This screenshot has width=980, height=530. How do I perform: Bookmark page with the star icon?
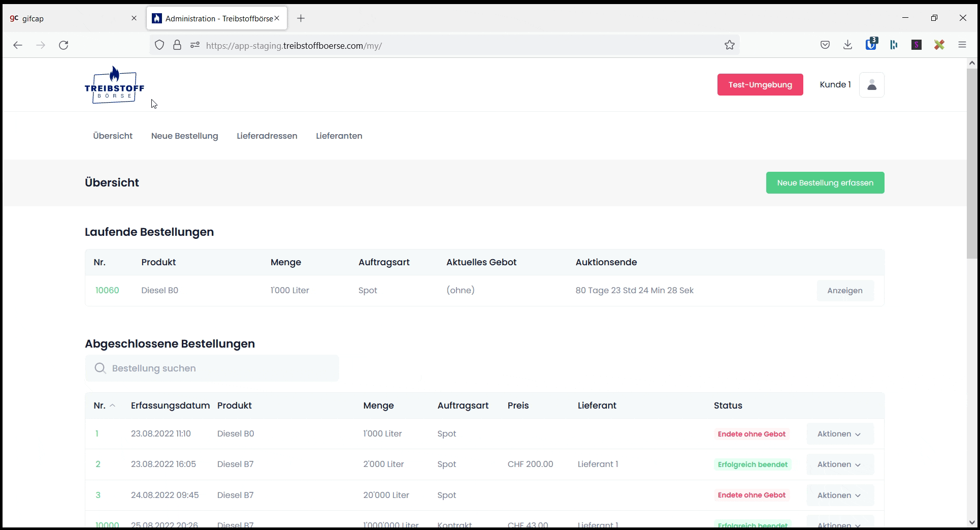[729, 45]
